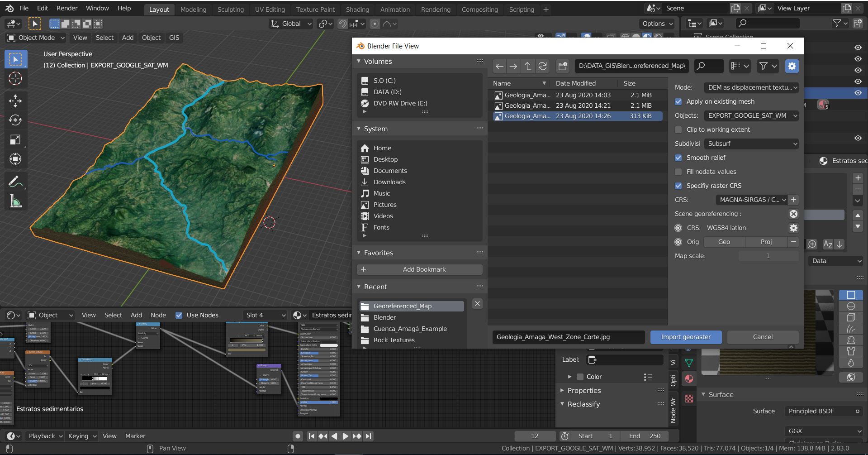Image resolution: width=868 pixels, height=455 pixels.
Task: Select the Rotate tool
Action: (x=16, y=120)
